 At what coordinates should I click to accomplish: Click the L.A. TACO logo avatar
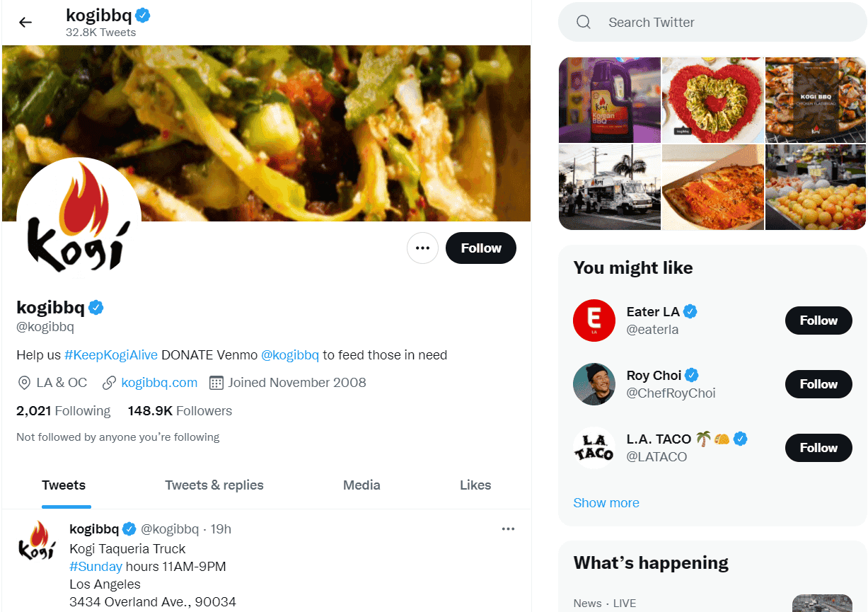coord(594,448)
